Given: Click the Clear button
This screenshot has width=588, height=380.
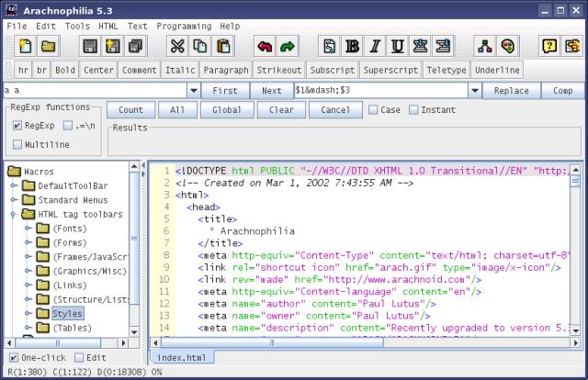Looking at the screenshot, I should tap(281, 110).
